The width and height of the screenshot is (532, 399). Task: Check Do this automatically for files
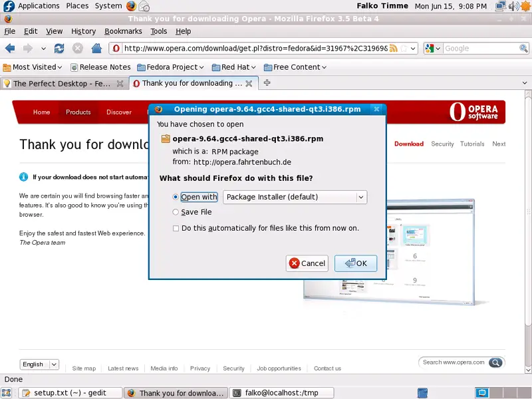point(176,228)
